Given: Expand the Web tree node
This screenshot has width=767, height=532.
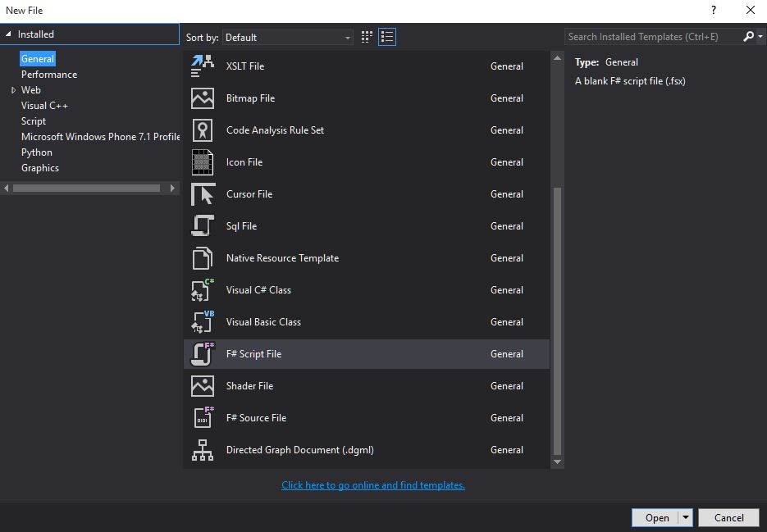Looking at the screenshot, I should (x=13, y=90).
